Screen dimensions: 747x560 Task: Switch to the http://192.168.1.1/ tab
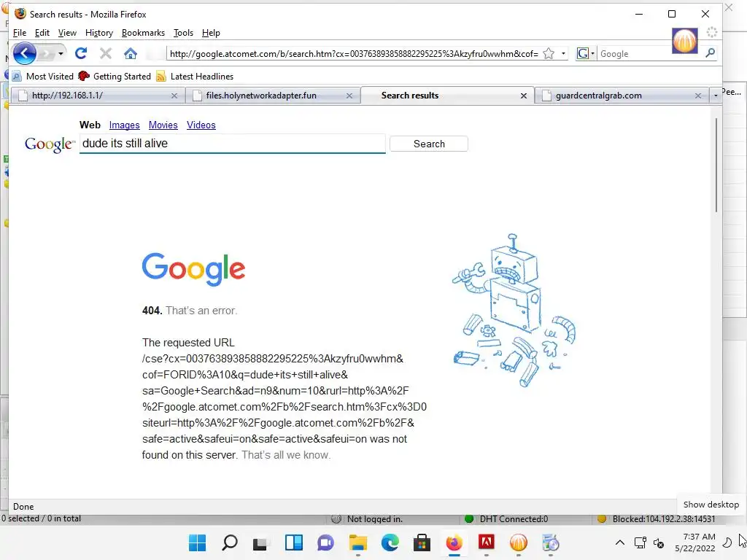(x=97, y=96)
